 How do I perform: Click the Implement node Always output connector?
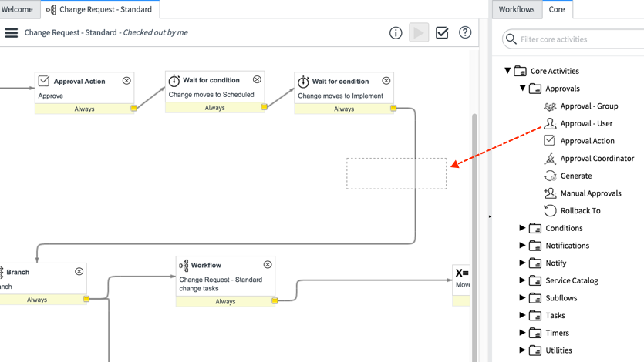point(393,109)
